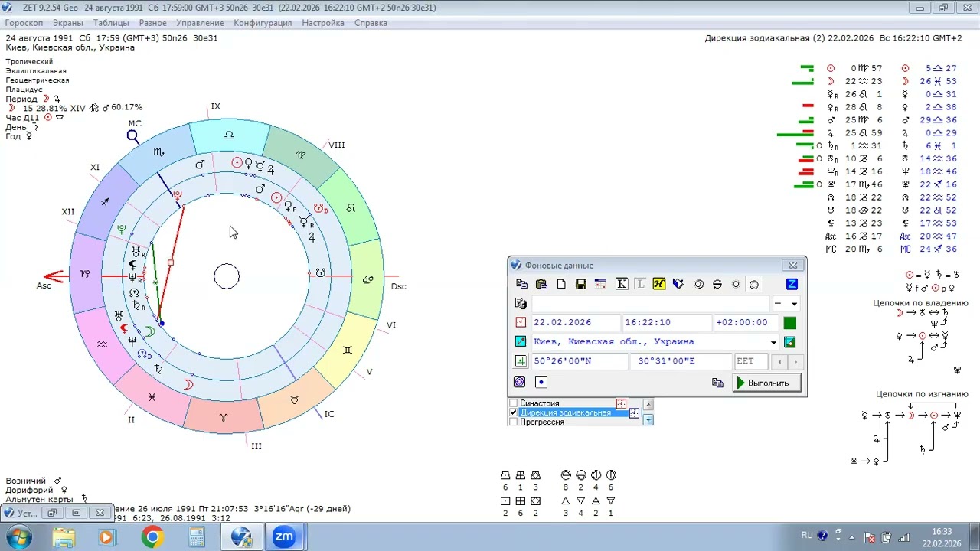This screenshot has height=551, width=980.
Task: Open the calendar table icon
Action: (x=600, y=284)
